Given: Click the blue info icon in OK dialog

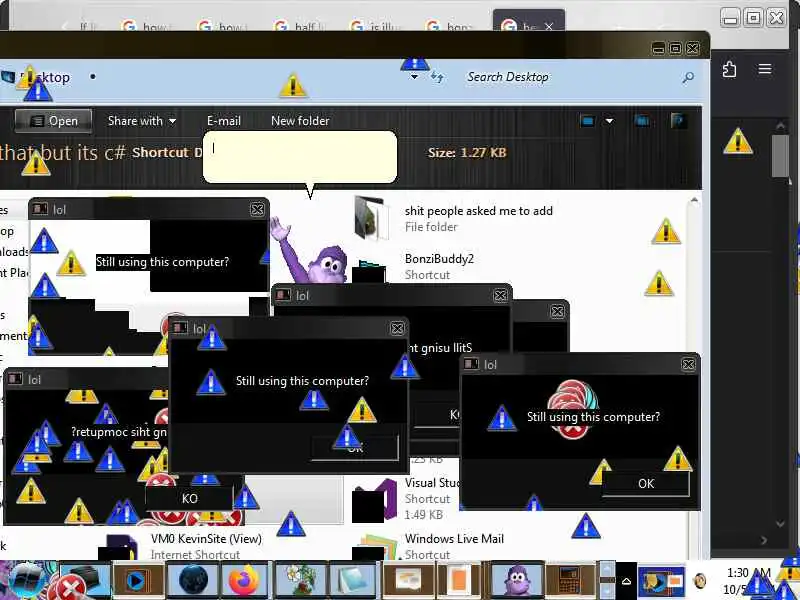Looking at the screenshot, I should (x=502, y=417).
